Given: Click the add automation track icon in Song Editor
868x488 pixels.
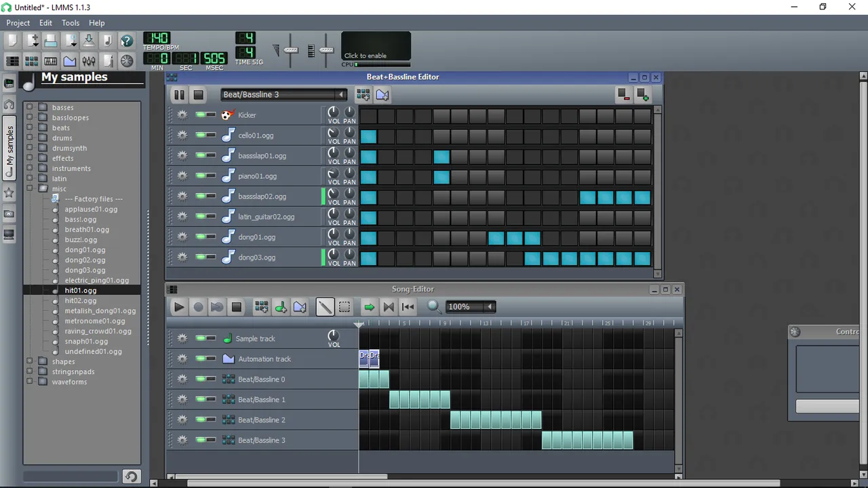Looking at the screenshot, I should pos(300,307).
